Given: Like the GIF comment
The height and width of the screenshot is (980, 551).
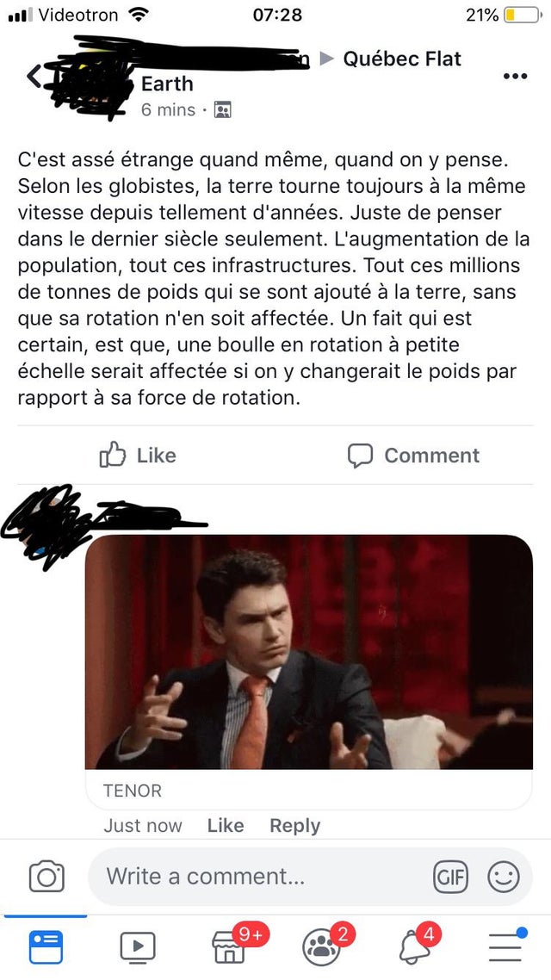Looking at the screenshot, I should pyautogui.click(x=225, y=826).
